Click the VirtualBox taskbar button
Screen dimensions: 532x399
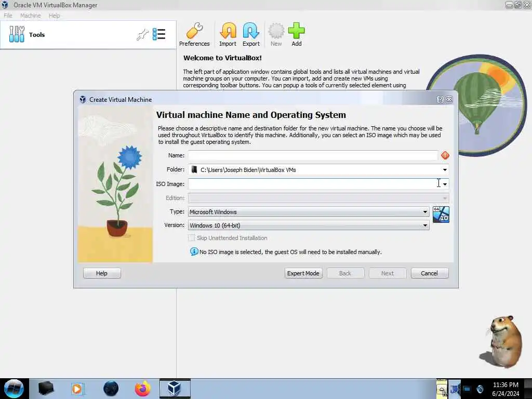(x=175, y=389)
